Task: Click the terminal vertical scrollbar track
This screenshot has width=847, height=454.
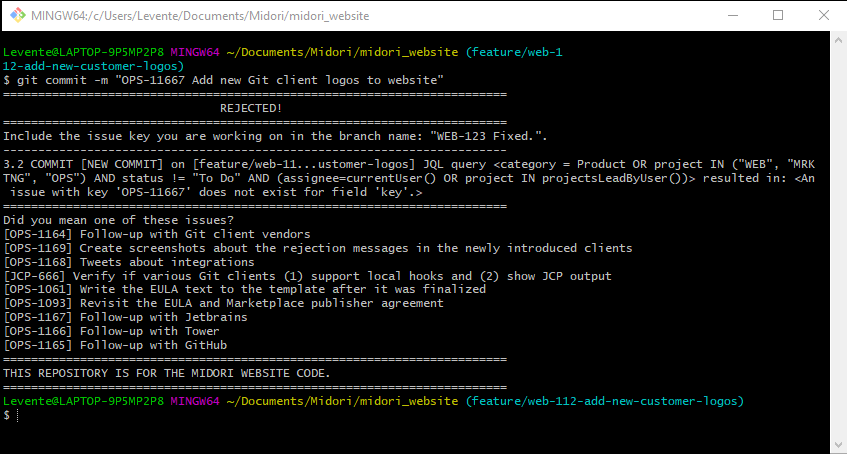Action: pyautogui.click(x=837, y=241)
